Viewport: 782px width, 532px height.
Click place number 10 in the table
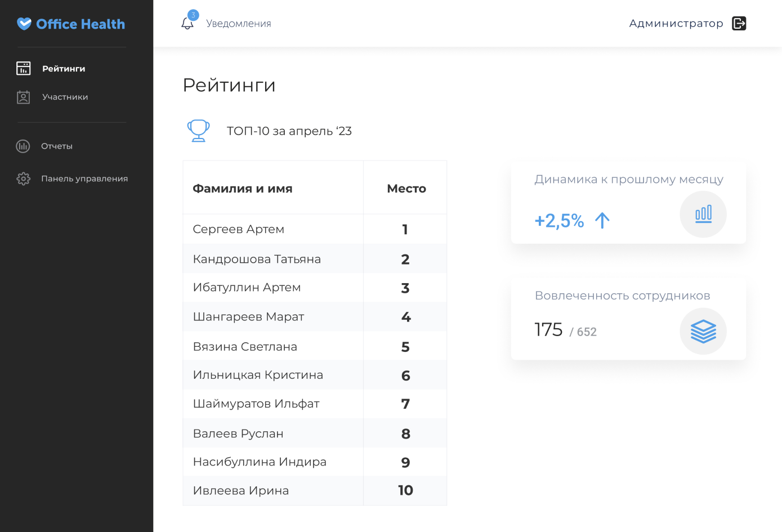(405, 490)
